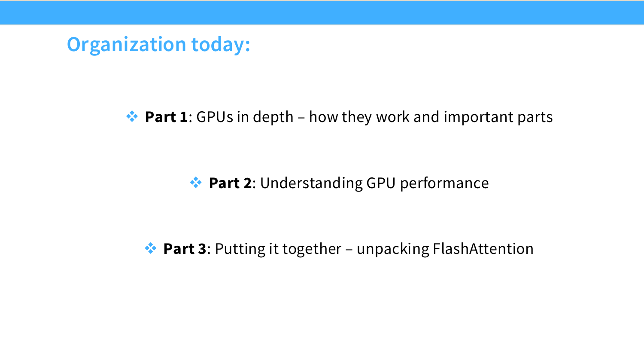Click the "GPU" word in Part 2 line
644x363 pixels.
381,183
